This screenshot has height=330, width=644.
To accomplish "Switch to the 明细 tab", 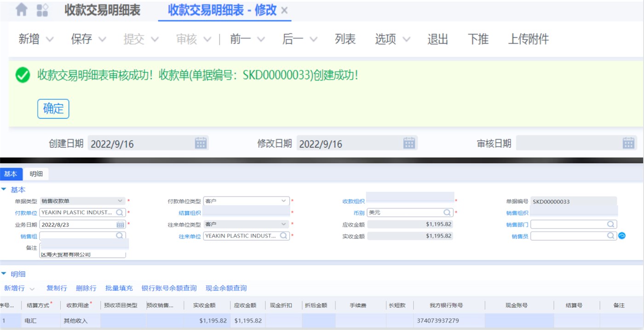I will click(x=36, y=174).
